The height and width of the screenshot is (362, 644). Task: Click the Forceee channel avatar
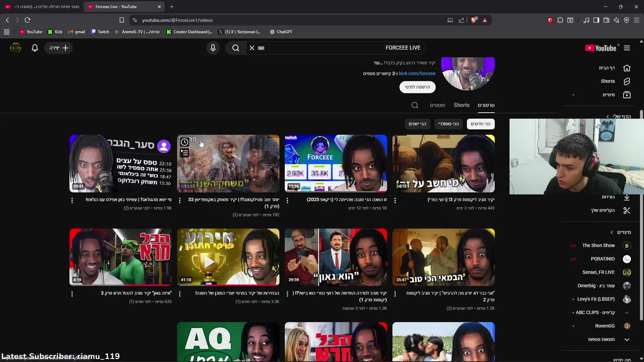click(468, 74)
